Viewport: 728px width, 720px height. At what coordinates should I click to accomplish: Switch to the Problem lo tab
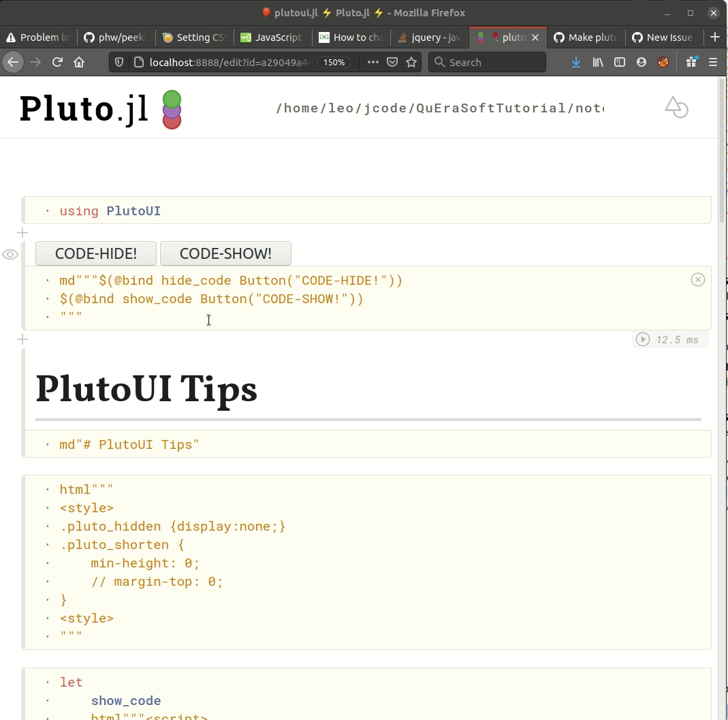coord(39,37)
